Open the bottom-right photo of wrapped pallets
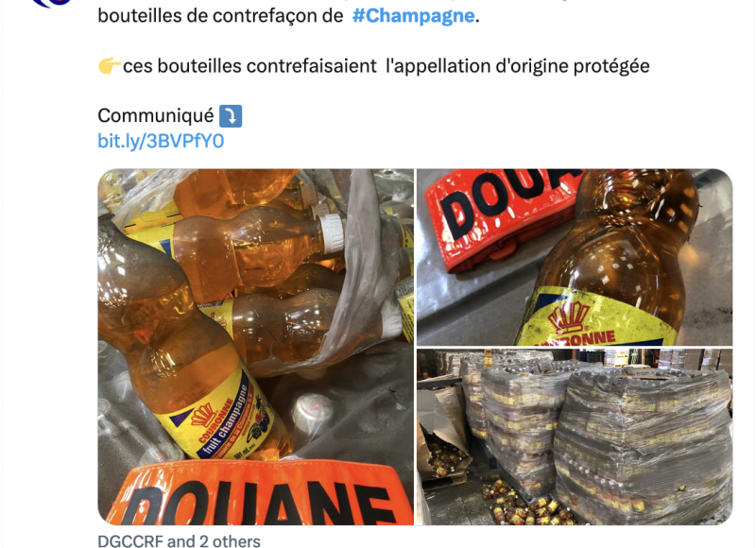756x548 pixels. pyautogui.click(x=575, y=437)
